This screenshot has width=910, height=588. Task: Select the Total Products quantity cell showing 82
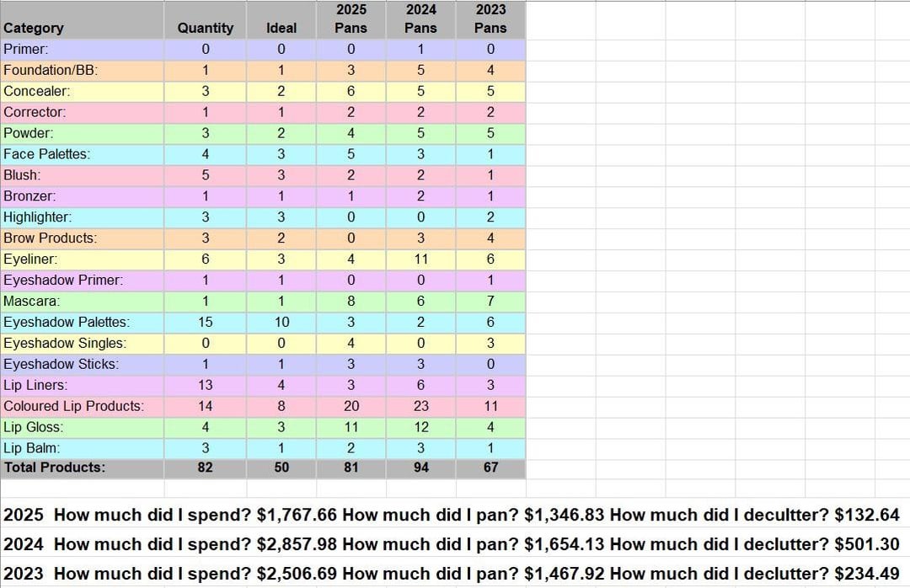(205, 467)
